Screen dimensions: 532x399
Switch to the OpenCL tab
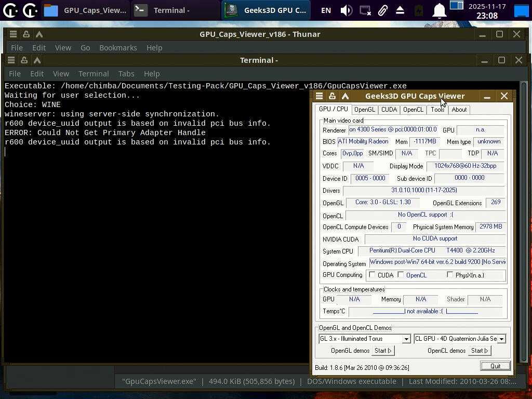coord(413,110)
